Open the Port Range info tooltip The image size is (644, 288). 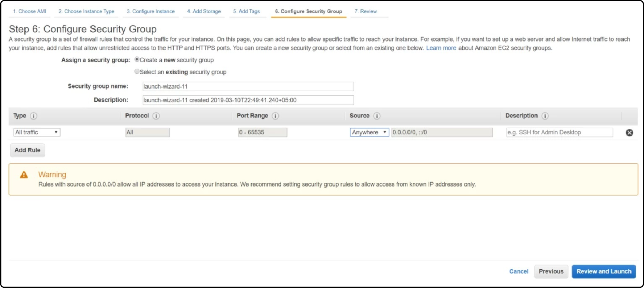275,116
